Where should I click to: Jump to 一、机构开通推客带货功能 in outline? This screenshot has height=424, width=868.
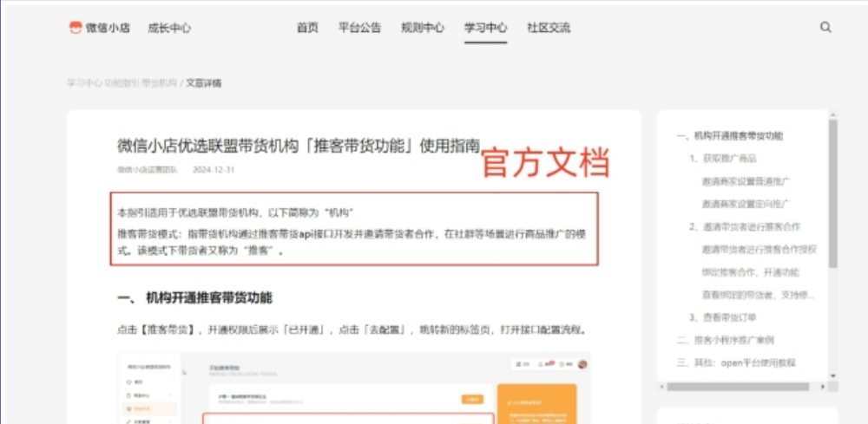(x=730, y=135)
